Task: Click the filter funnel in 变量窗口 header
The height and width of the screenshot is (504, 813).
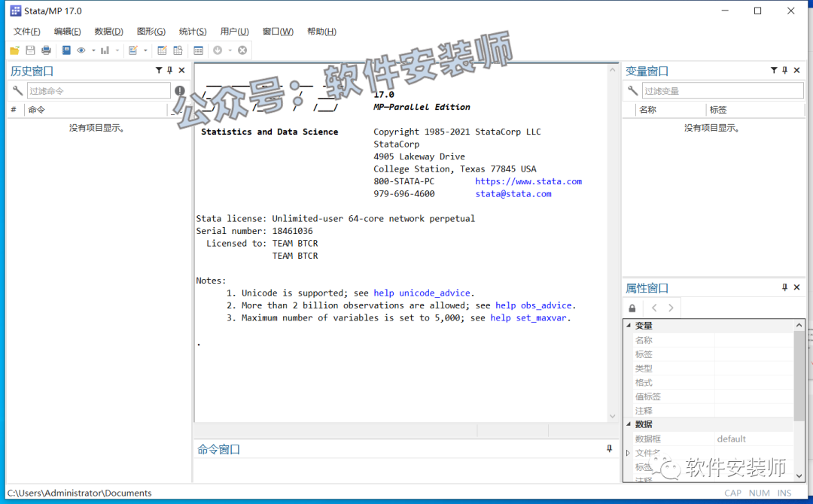Action: click(774, 71)
